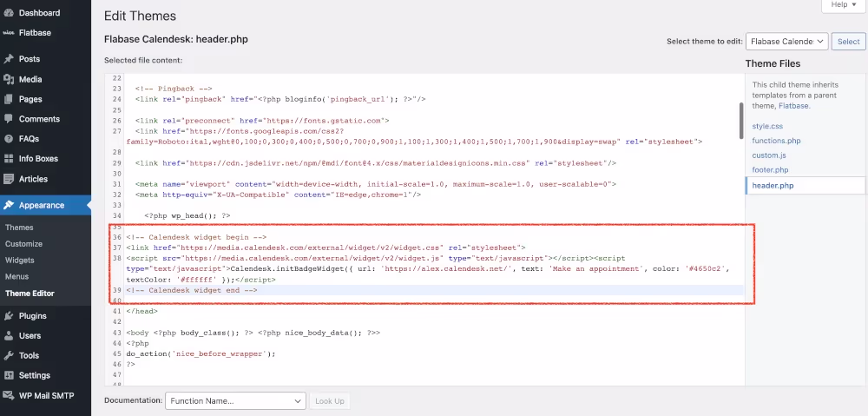Click the viewport meta tag line 31
This screenshot has width=868, height=416.
pos(375,184)
